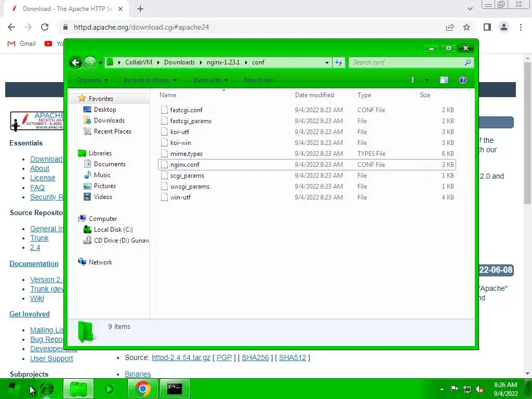
Task: Open the view options dropdown arrow
Action: (427, 80)
